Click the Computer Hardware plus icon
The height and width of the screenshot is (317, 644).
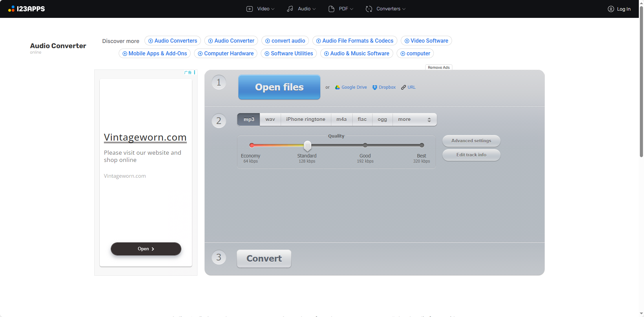[200, 54]
